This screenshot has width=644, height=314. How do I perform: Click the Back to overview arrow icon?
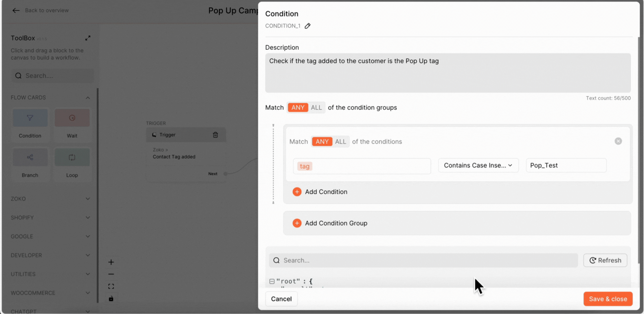point(16,10)
